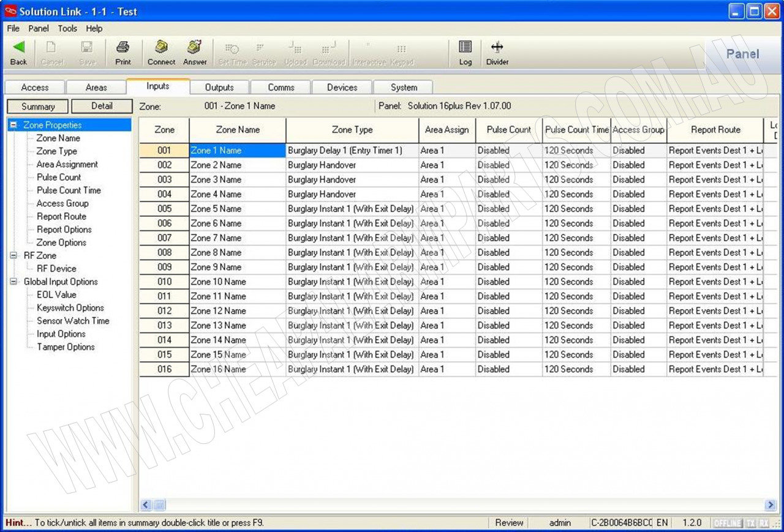Click the OFFLINE status bar indicator

coord(727,523)
